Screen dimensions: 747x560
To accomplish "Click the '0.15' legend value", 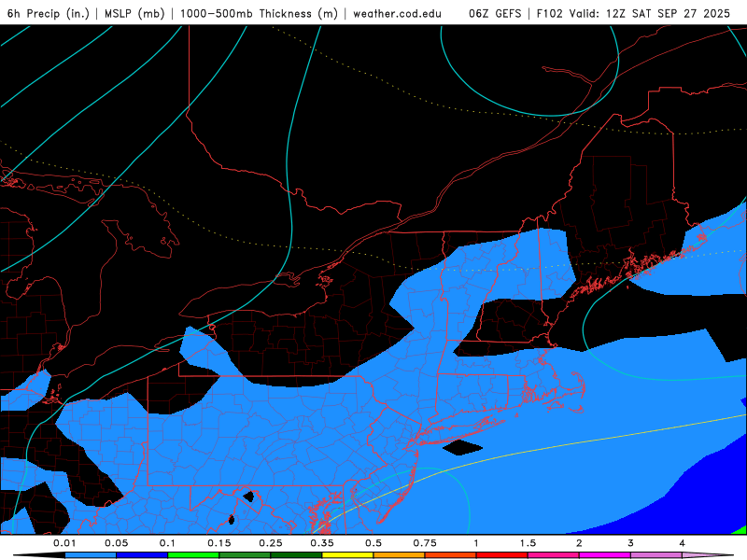I will pos(219,543).
